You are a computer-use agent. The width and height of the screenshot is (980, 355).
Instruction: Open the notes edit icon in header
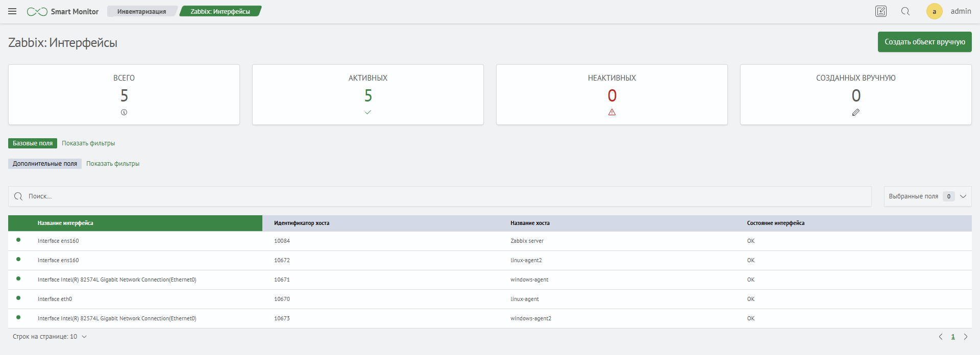point(881,11)
